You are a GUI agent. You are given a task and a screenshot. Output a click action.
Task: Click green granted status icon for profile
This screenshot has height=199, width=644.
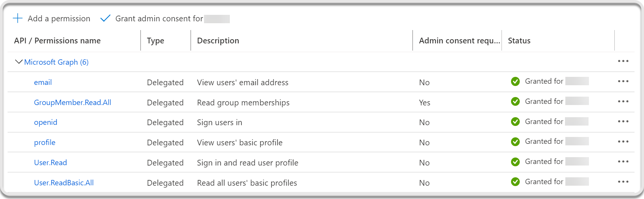point(515,142)
